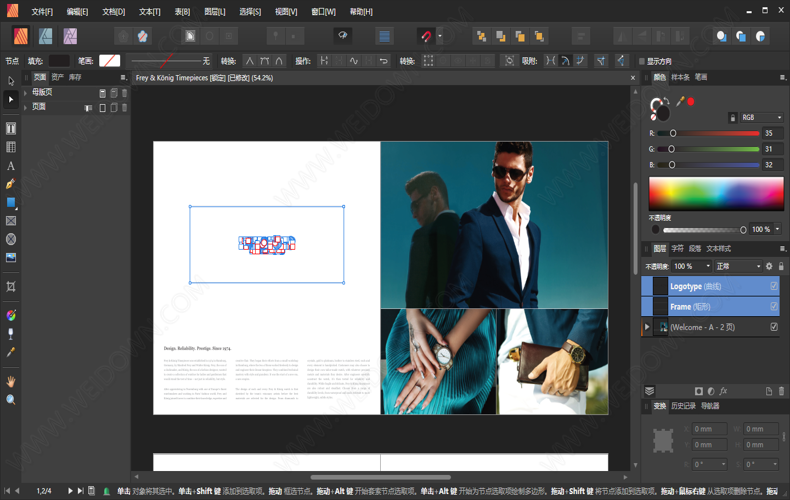Select the Node tool
This screenshot has height=500, width=790.
pyautogui.click(x=11, y=99)
